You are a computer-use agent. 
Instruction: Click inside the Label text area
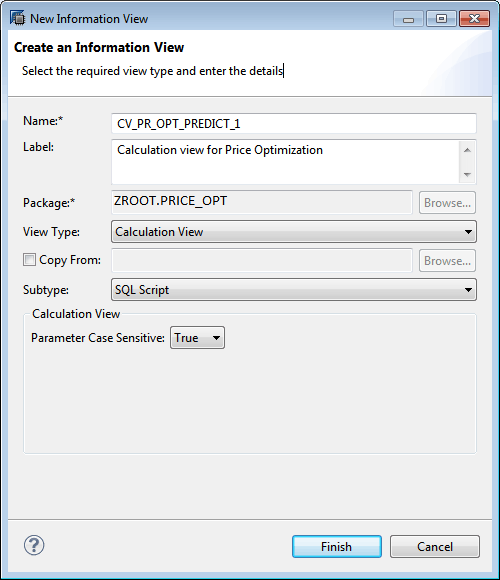pyautogui.click(x=285, y=162)
